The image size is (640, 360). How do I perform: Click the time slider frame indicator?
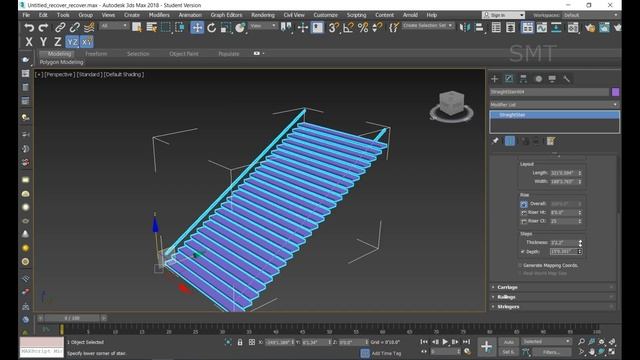(x=72, y=318)
